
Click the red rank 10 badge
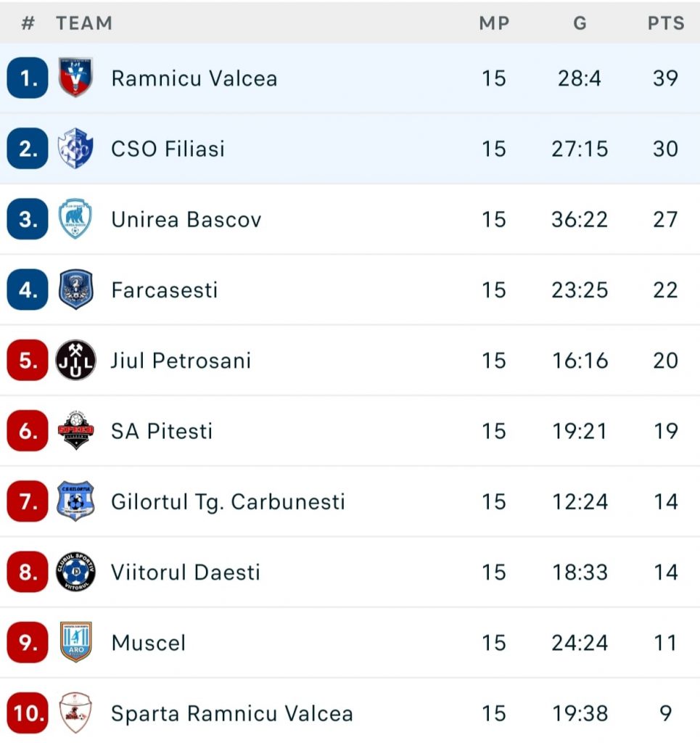click(x=28, y=713)
